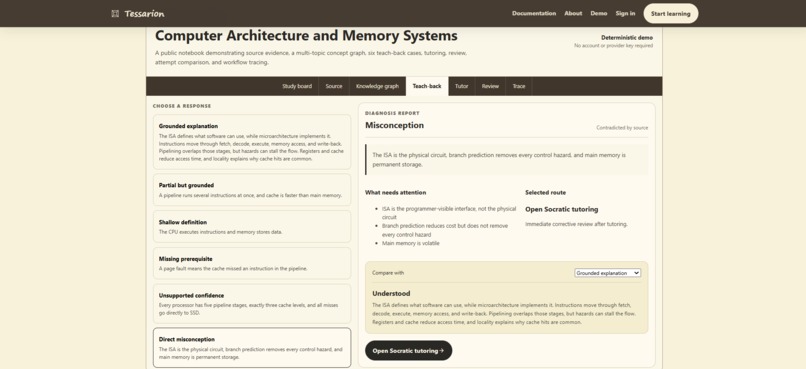The image size is (806, 369).
Task: Click the 'Open Socratic tutoring' route heading
Action: (561, 209)
